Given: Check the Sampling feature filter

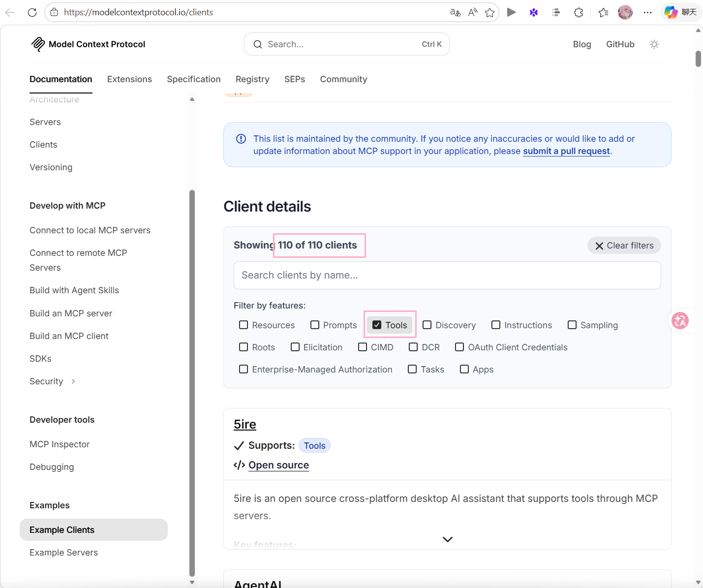Looking at the screenshot, I should [x=572, y=325].
